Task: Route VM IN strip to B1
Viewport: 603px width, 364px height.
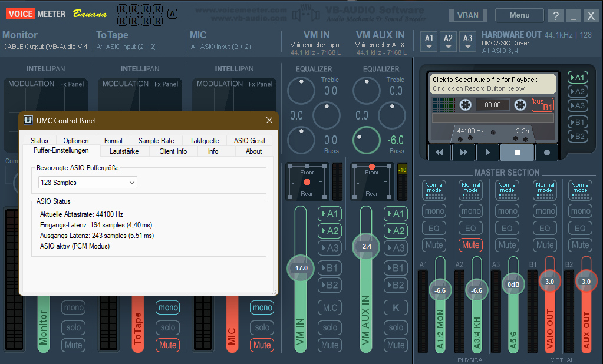Action: pos(330,268)
